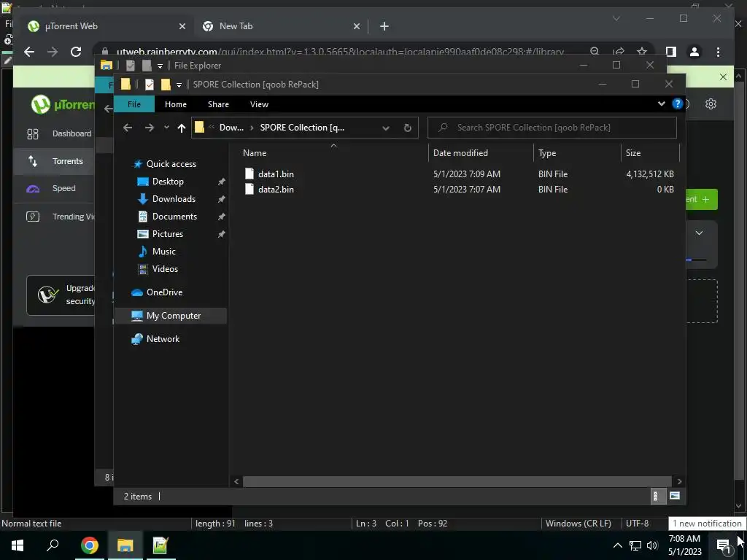The height and width of the screenshot is (560, 747).
Task: Open Chrome tab search chevron
Action: click(616, 18)
